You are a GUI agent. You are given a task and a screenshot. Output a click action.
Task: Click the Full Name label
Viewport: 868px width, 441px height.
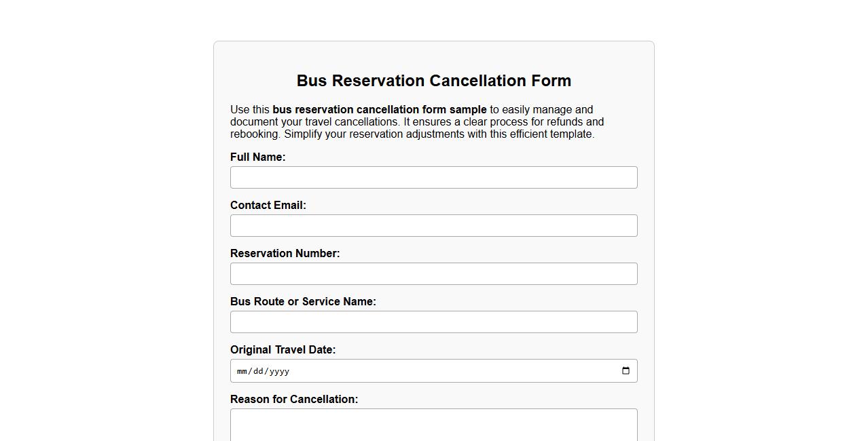pyautogui.click(x=257, y=157)
